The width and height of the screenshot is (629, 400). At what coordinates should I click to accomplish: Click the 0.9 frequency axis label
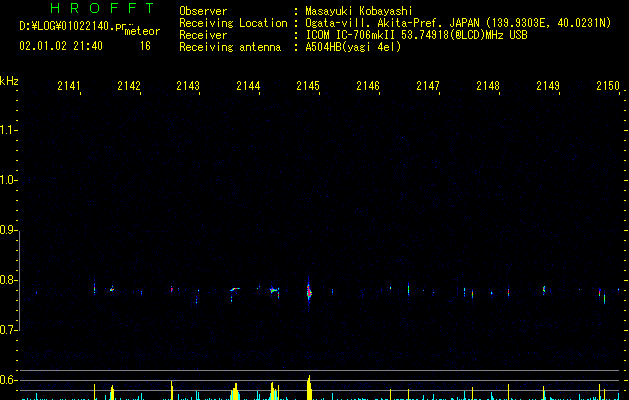(x=8, y=230)
